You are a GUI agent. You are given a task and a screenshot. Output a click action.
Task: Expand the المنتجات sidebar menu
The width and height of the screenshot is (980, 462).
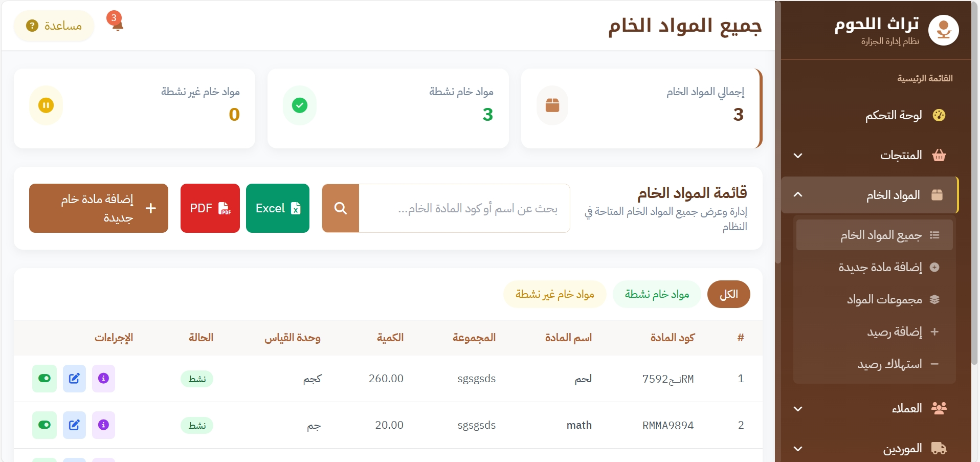coord(870,155)
